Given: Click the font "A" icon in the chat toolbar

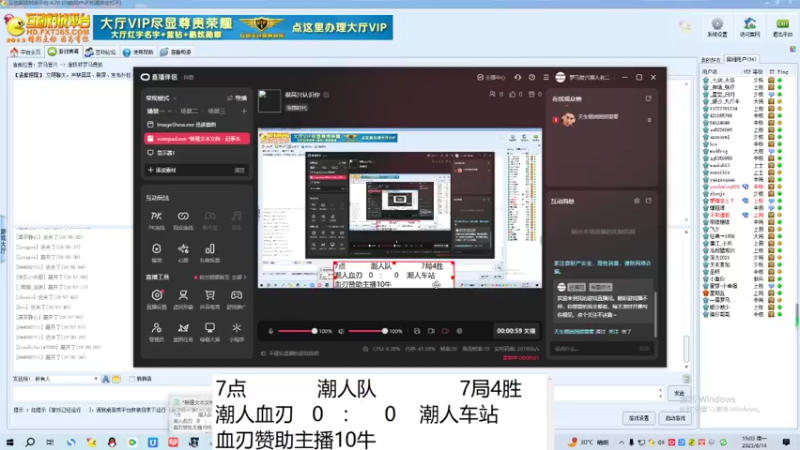Looking at the screenshot, I should pos(106,379).
